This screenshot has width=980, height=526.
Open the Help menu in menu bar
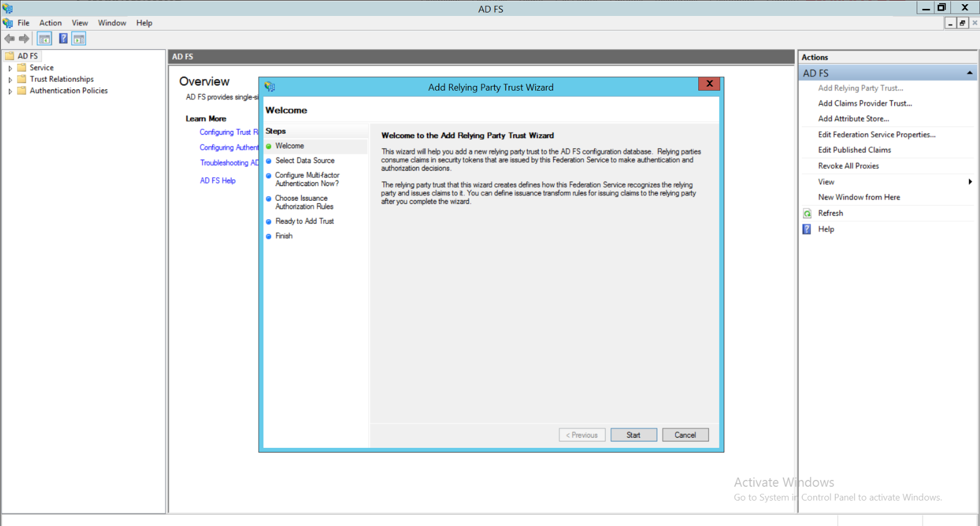[144, 23]
